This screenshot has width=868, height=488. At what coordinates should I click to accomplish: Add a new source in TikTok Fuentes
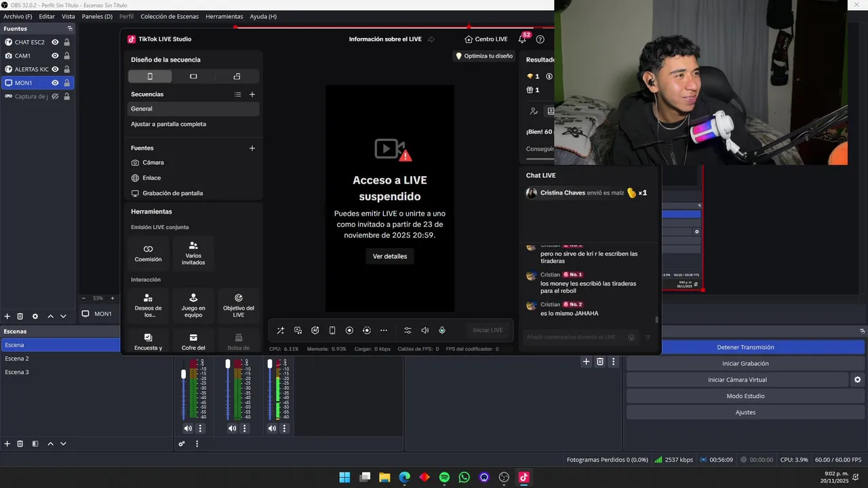coord(252,148)
